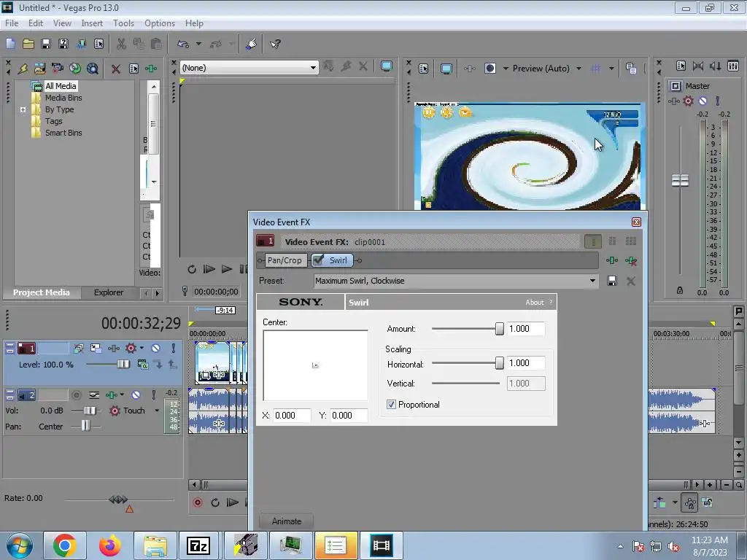
Task: Open the Preview (Auto) quality dropdown
Action: [x=578, y=69]
